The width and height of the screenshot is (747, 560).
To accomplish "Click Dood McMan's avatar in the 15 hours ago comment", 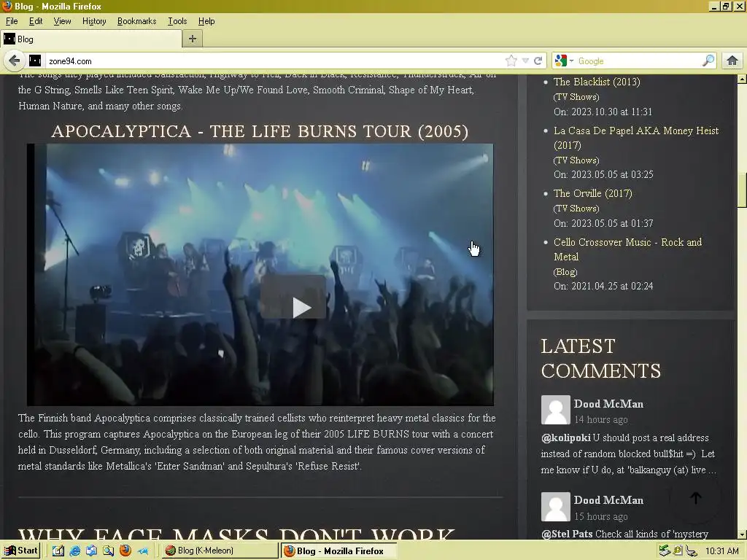I will pos(555,507).
